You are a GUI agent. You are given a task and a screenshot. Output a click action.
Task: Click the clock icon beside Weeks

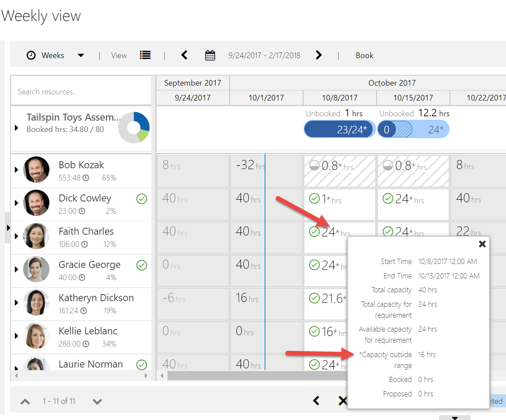pyautogui.click(x=31, y=56)
